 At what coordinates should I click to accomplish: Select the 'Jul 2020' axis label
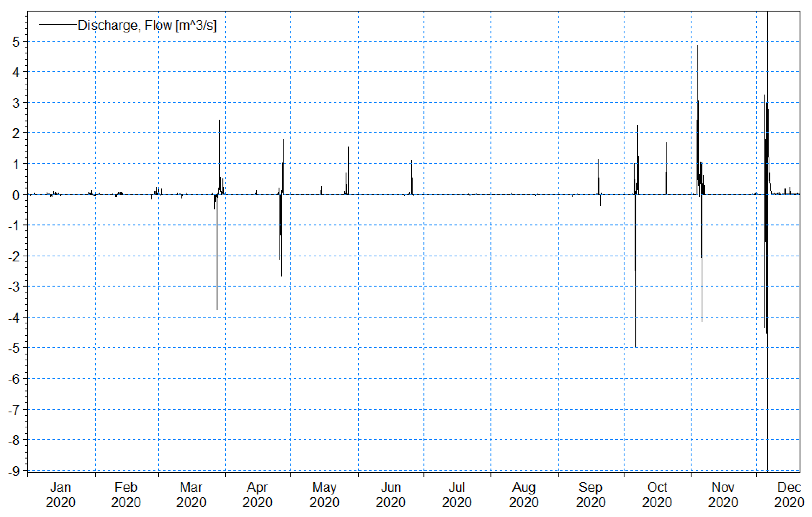(457, 495)
